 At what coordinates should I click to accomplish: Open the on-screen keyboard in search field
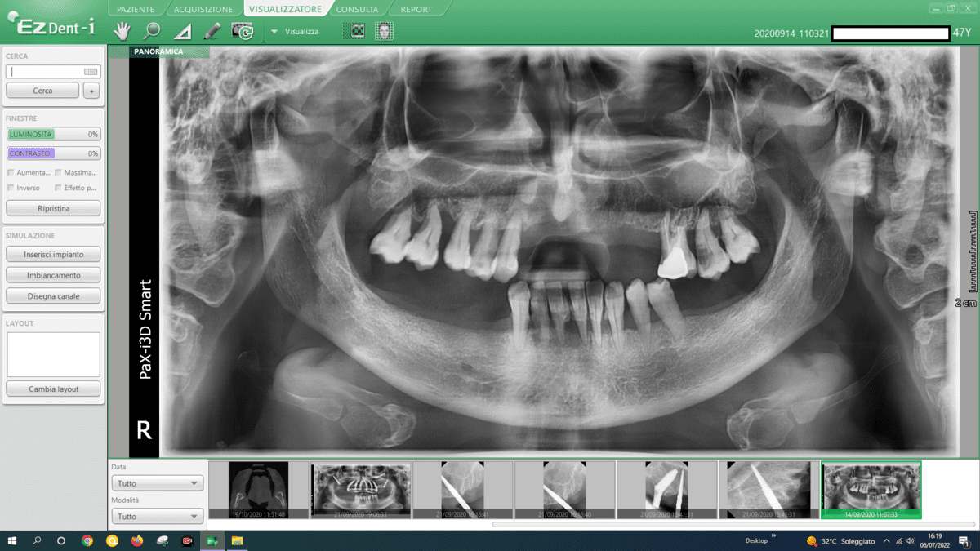tap(91, 72)
